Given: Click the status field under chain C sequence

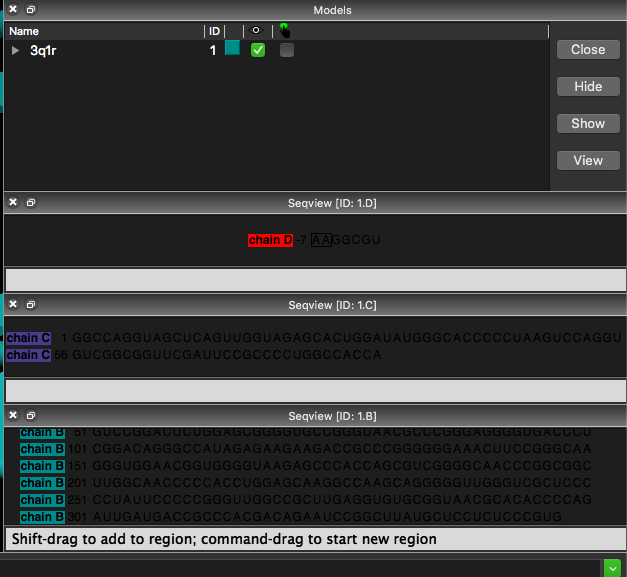Looking at the screenshot, I should pos(315,390).
